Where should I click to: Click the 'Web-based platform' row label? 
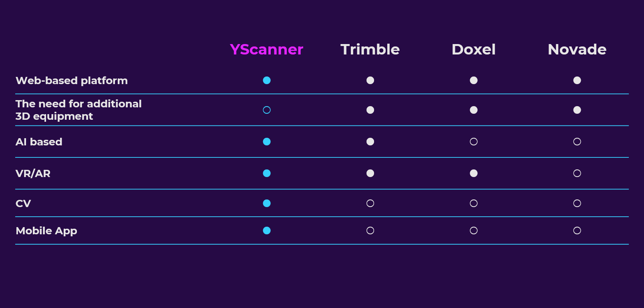pyautogui.click(x=72, y=81)
